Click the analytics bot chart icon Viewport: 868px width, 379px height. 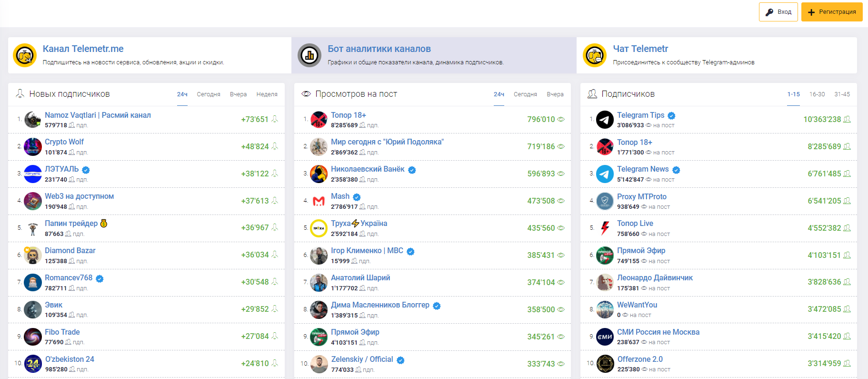pyautogui.click(x=309, y=55)
